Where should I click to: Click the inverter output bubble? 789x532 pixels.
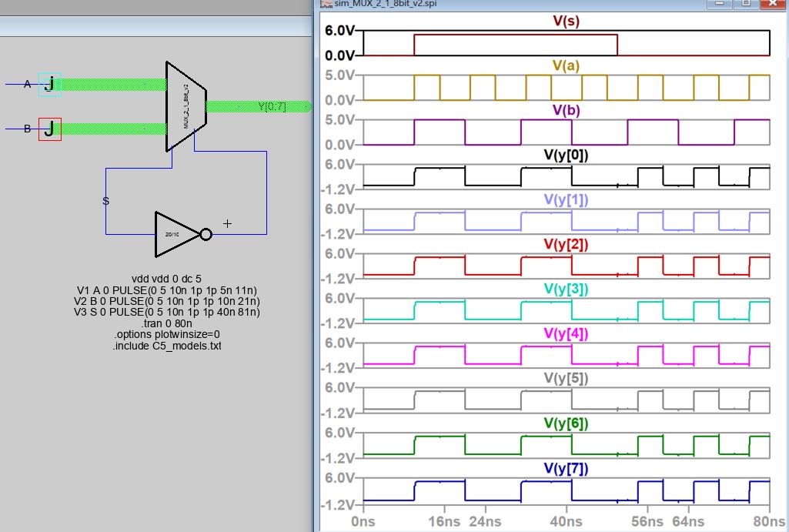206,234
